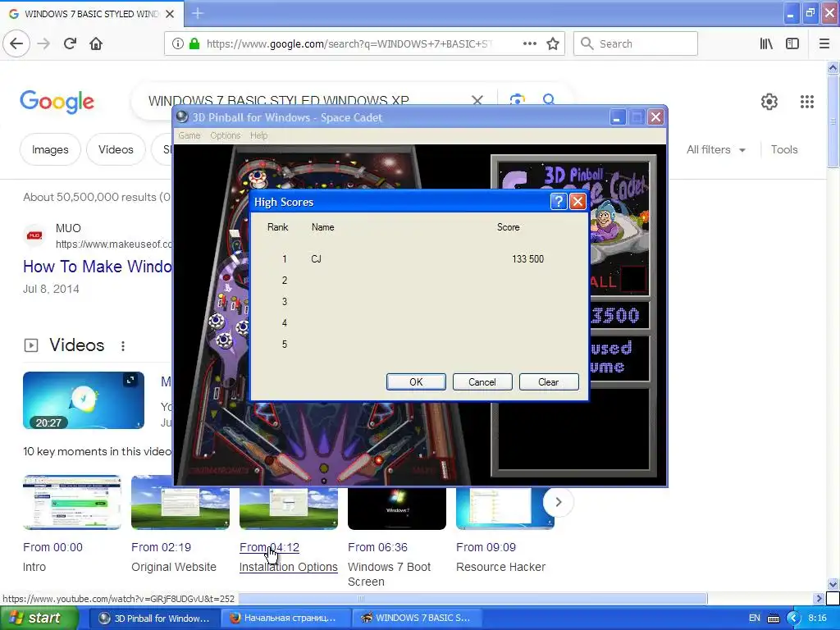840x630 pixels.
Task: Minimize the 3D Pinball window
Action: point(617,116)
